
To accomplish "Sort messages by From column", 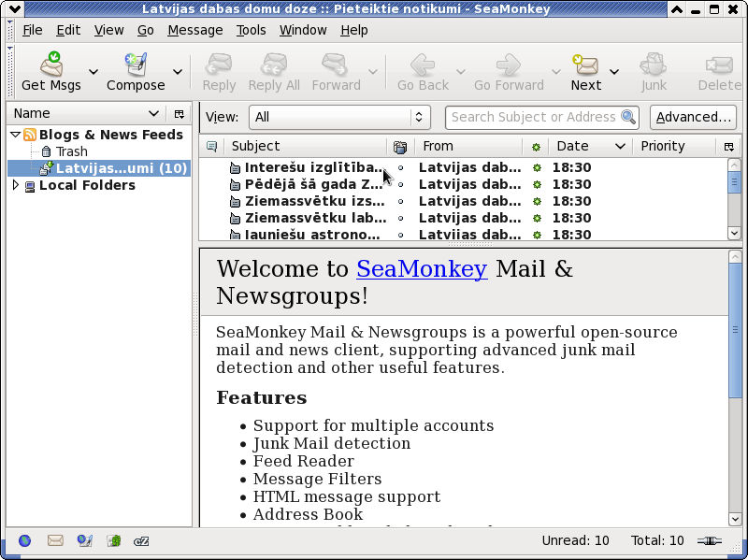I will click(469, 146).
